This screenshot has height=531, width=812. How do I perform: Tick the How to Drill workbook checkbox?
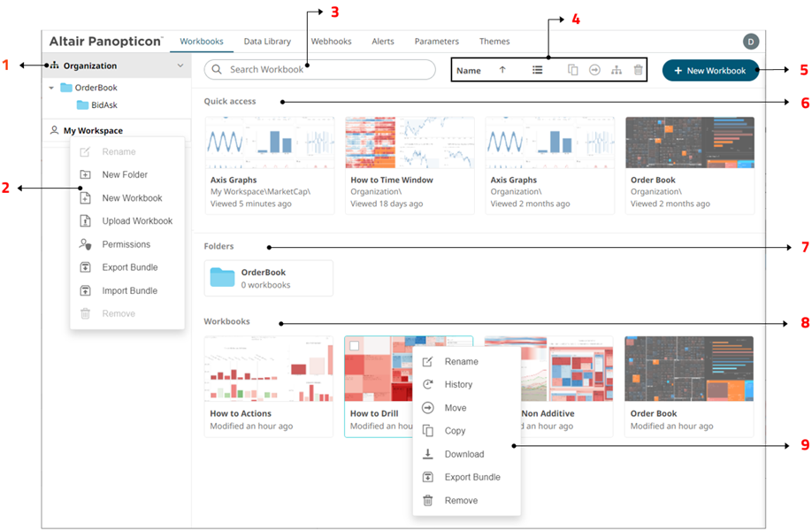coord(354,345)
